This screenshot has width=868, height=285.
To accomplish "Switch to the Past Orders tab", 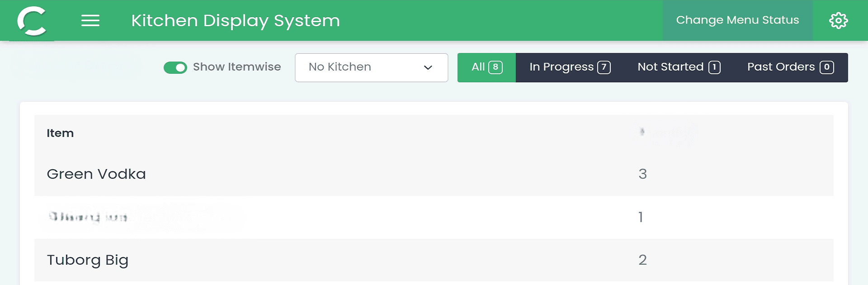I will [790, 67].
